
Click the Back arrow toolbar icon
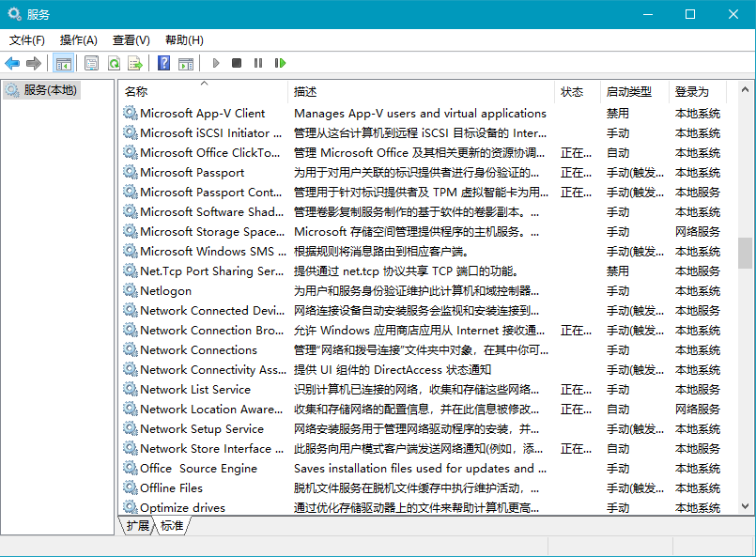[12, 63]
